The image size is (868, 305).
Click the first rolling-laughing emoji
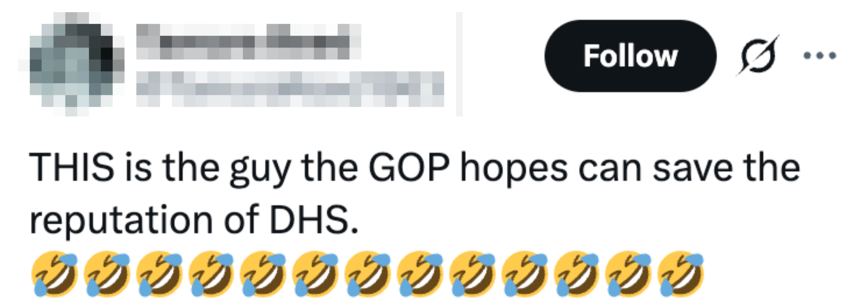54,274
